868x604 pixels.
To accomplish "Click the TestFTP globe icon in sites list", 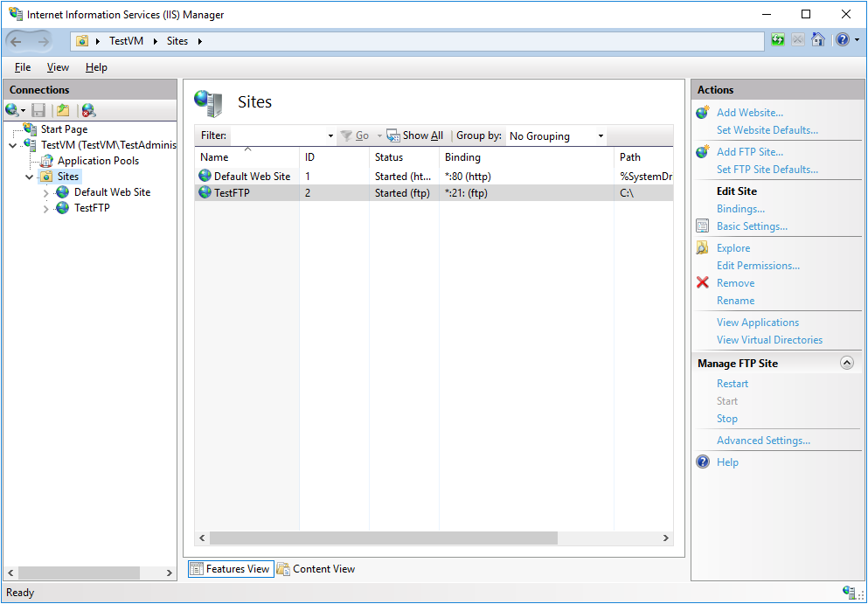I will [x=205, y=192].
